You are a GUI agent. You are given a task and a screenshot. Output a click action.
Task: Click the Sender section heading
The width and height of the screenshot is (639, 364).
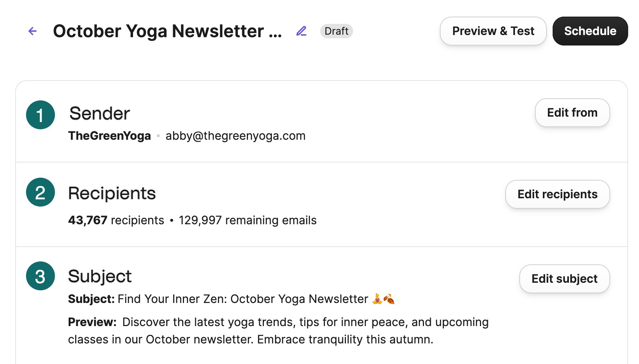[x=99, y=113]
